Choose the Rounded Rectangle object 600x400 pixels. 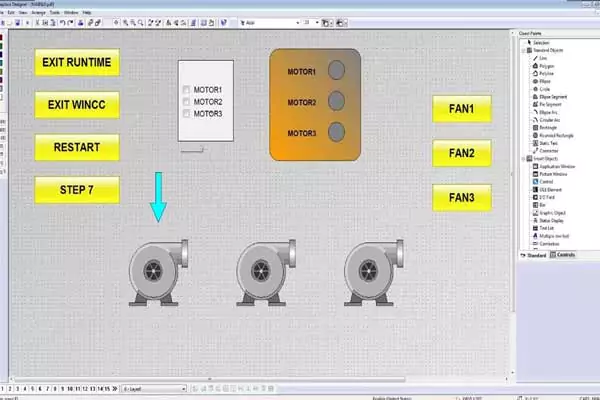tap(553, 136)
